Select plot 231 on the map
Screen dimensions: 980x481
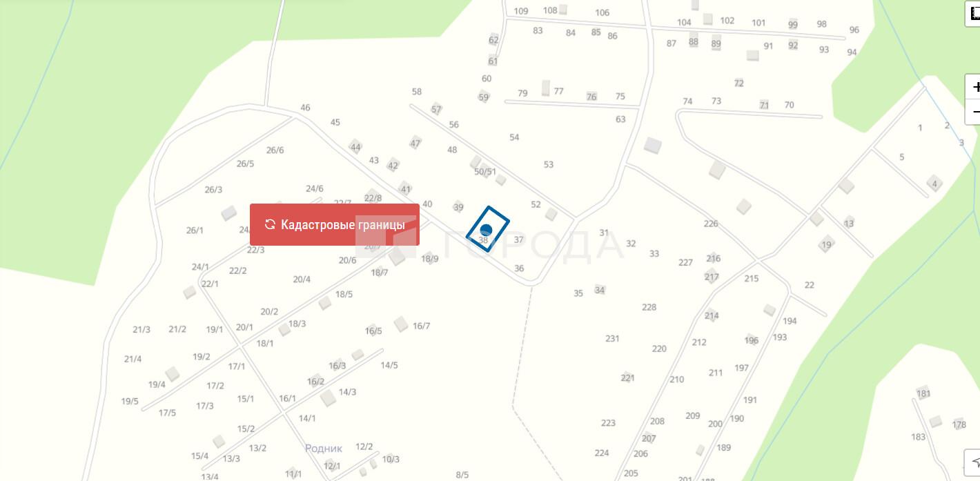tap(612, 339)
